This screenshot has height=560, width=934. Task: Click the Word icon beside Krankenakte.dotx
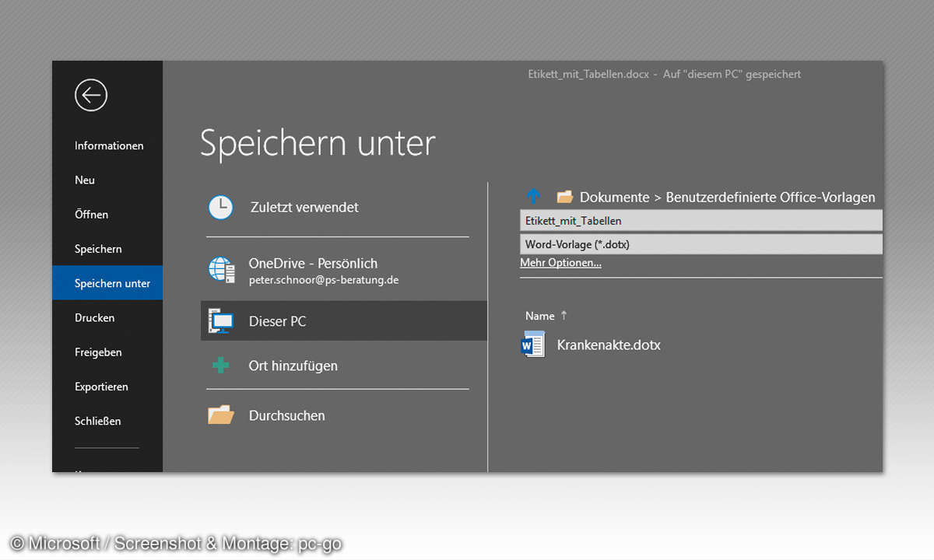tap(533, 345)
